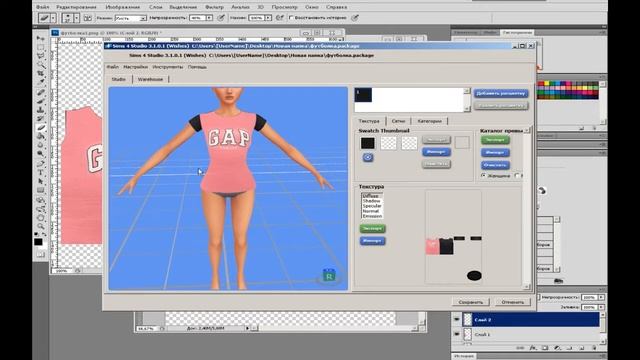Select Diffuse in texture list
The width and height of the screenshot is (640, 360).
coord(370,196)
